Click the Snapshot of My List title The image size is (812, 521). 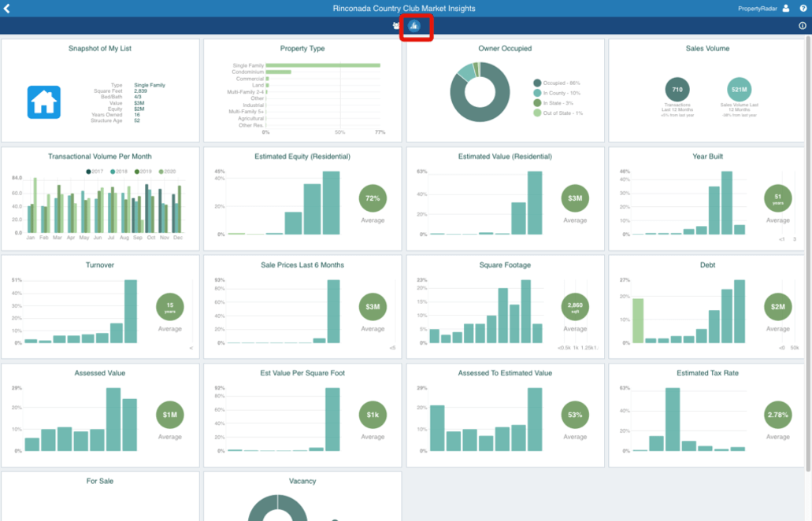[x=100, y=48]
